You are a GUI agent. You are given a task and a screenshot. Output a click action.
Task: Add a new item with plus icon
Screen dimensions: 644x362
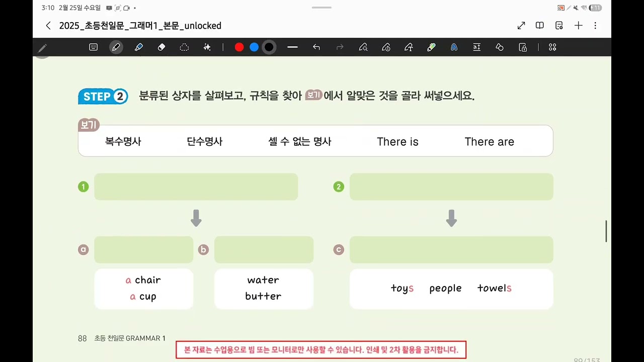click(x=579, y=26)
